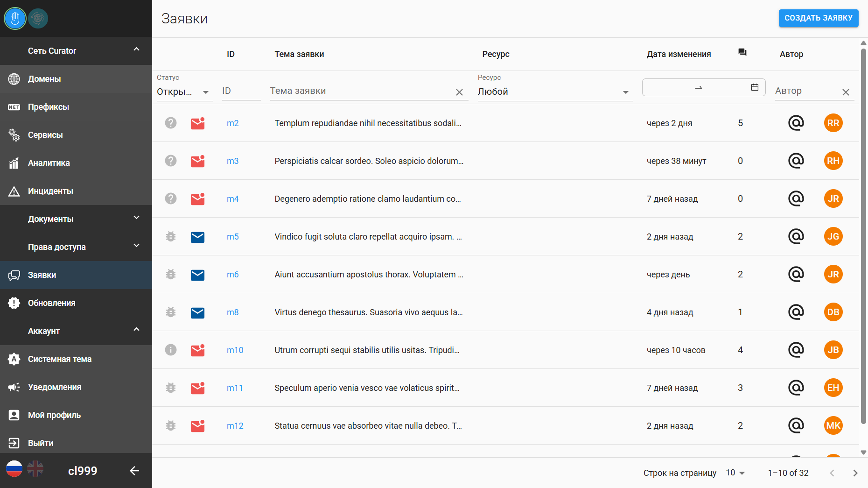The width and height of the screenshot is (868, 488).
Task: Go to next page of tickets
Action: (855, 473)
